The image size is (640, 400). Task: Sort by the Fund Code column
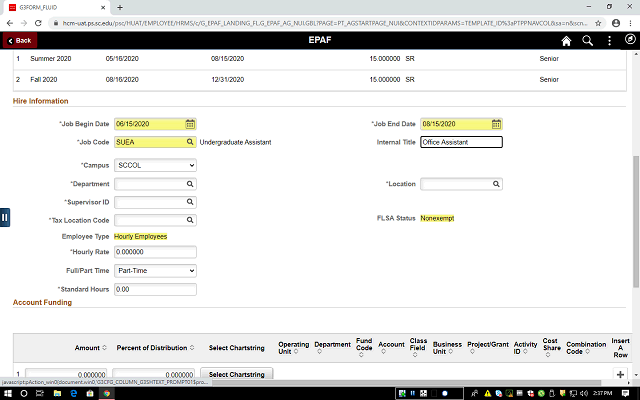[364, 347]
